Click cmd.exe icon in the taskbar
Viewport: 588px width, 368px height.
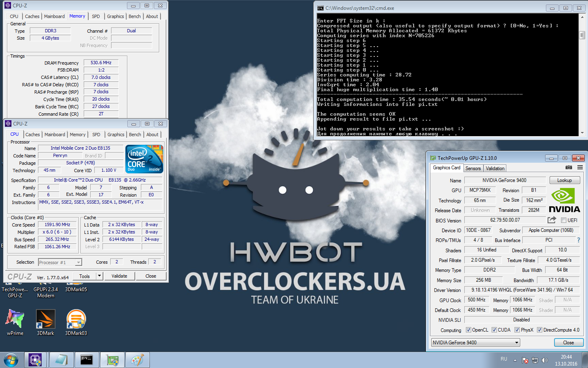tap(87, 360)
